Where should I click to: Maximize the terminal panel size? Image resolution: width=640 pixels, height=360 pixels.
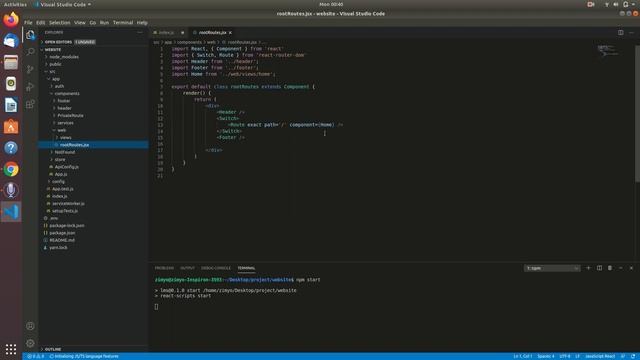[620, 268]
